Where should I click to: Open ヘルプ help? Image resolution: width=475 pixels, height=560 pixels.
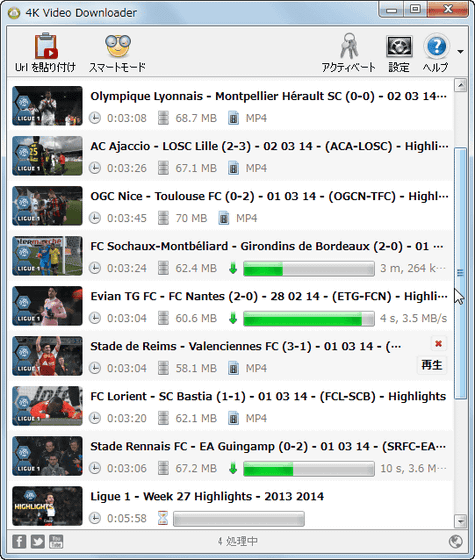coord(436,52)
